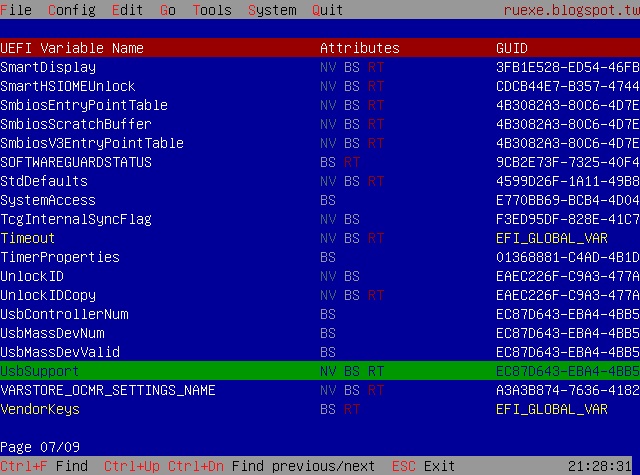The image size is (640, 475).
Task: Click NV BS attributes of UnlockID row
Action: (x=340, y=276)
